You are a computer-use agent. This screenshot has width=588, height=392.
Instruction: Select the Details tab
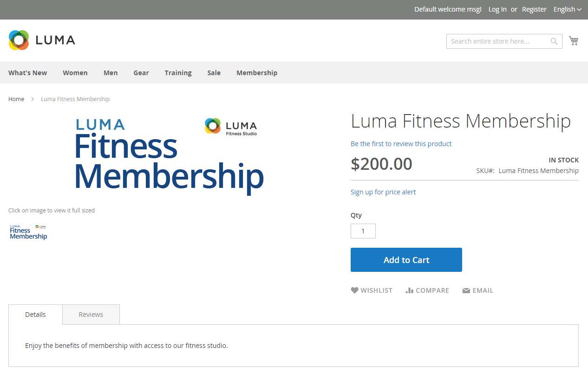(35, 315)
